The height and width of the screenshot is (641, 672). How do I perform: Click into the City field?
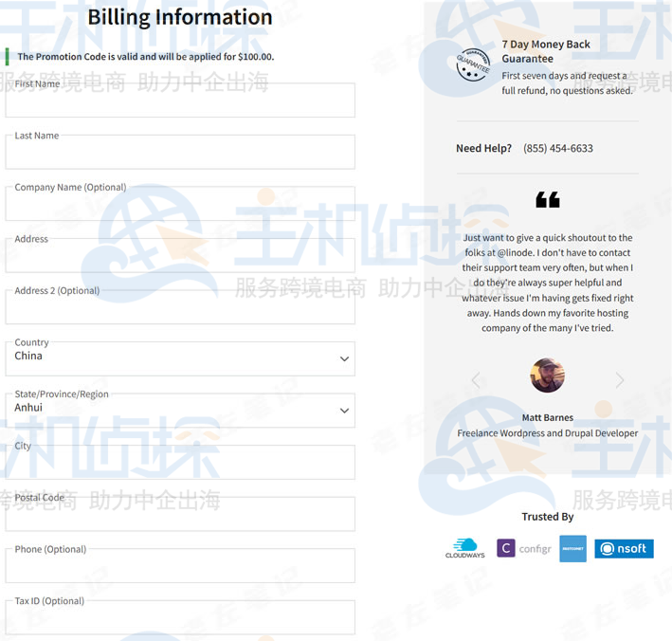pos(180,463)
